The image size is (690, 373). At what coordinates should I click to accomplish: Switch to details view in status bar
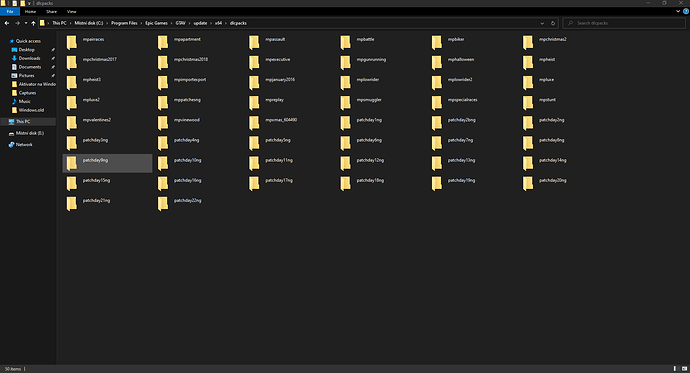click(x=675, y=369)
